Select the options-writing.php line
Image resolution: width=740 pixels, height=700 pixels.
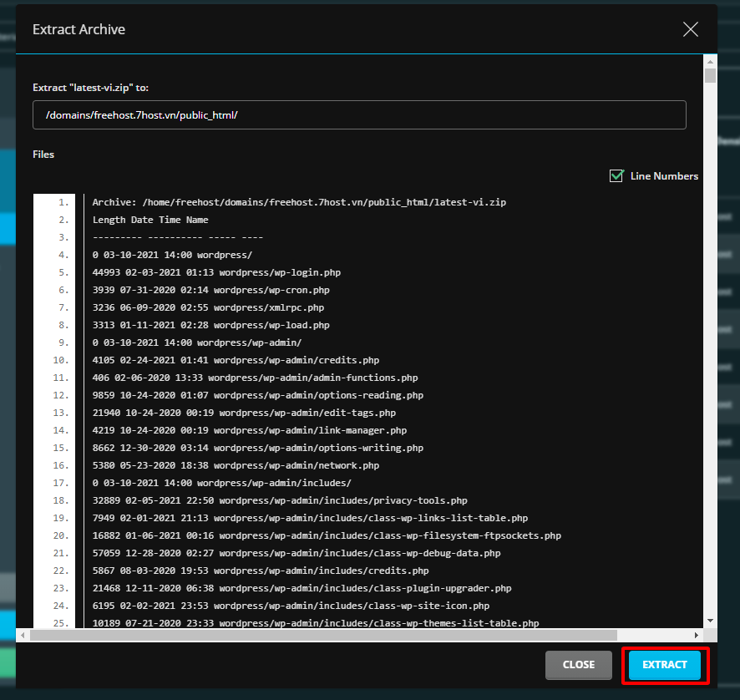click(258, 448)
